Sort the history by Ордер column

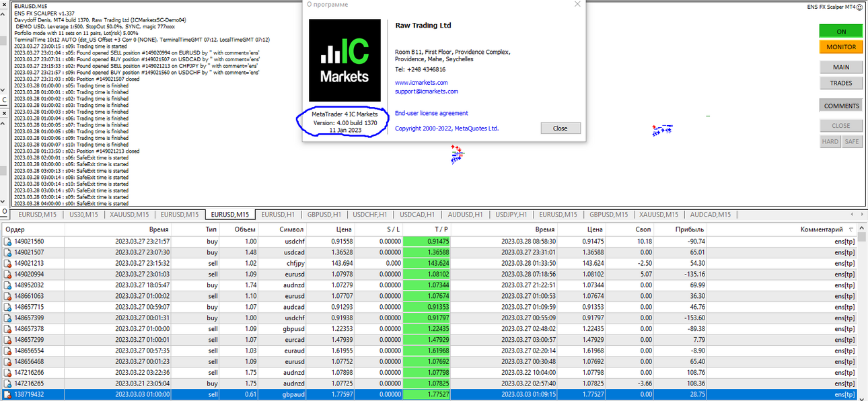(32, 229)
